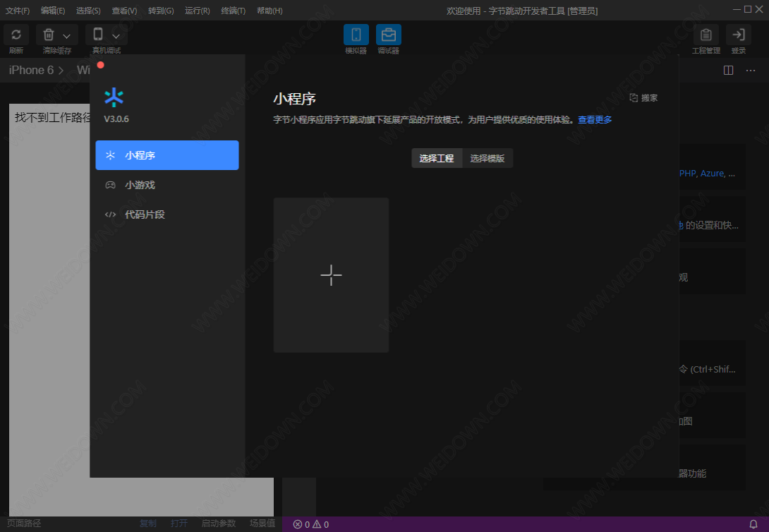Expand the clear cache dropdown arrow
Image resolution: width=769 pixels, height=532 pixels.
click(67, 36)
